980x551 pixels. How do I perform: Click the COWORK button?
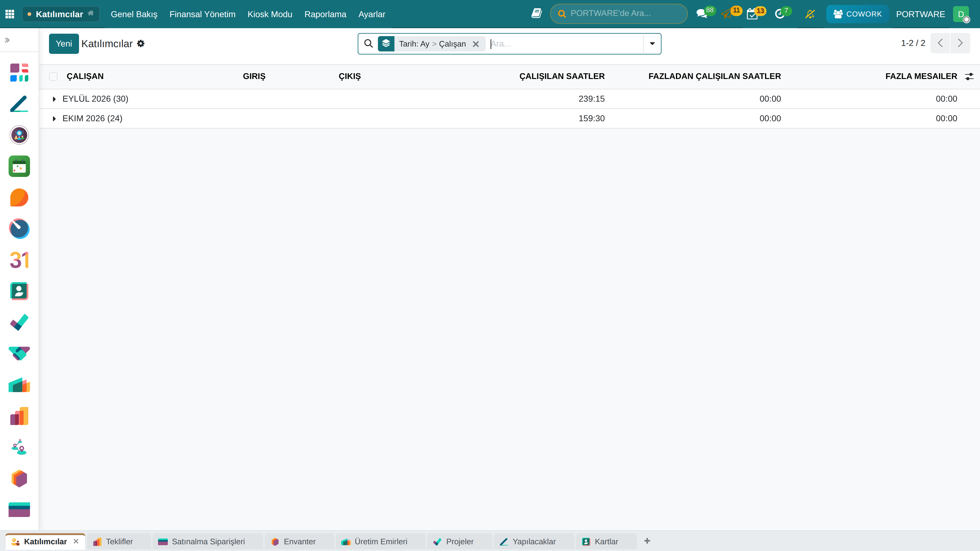click(857, 14)
